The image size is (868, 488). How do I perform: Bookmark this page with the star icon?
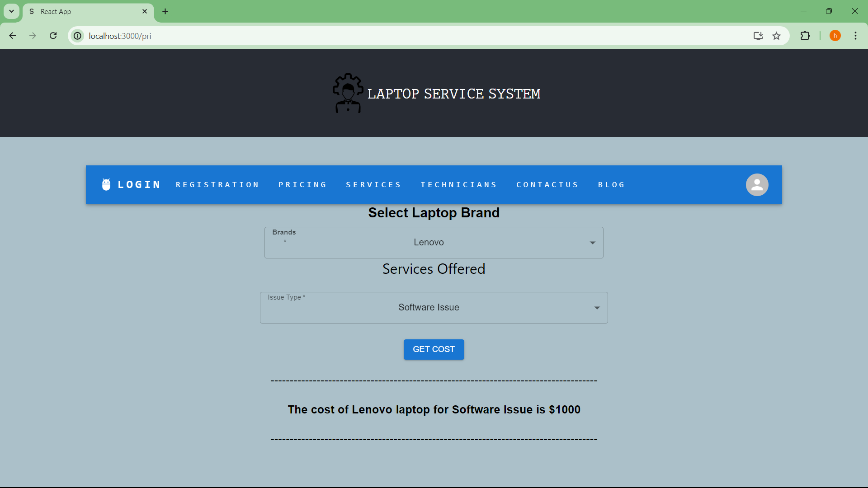776,36
